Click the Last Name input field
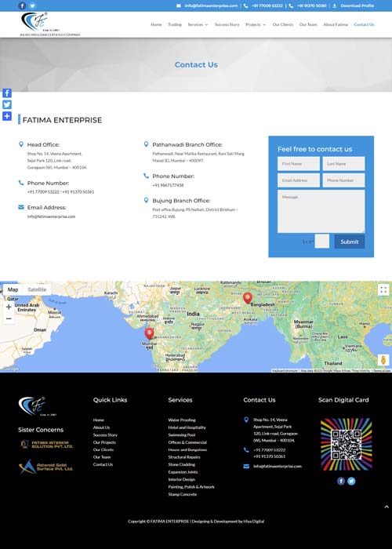This screenshot has width=392, height=549. click(343, 163)
